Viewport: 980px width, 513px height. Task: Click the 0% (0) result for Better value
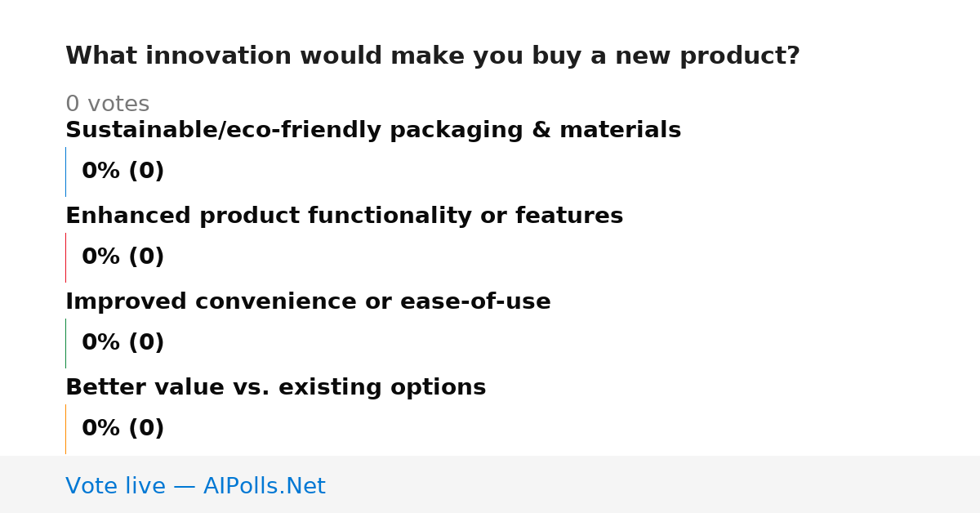point(122,429)
